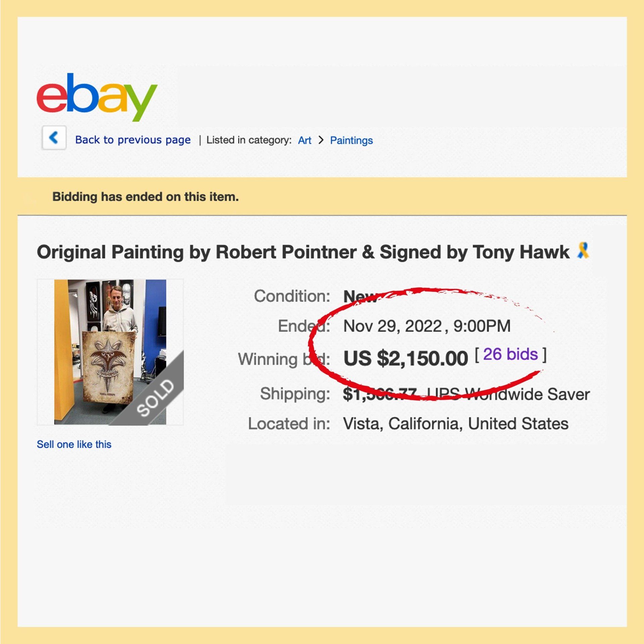Select the Original Painting listing title
This screenshot has width=644, height=644.
coord(303,252)
